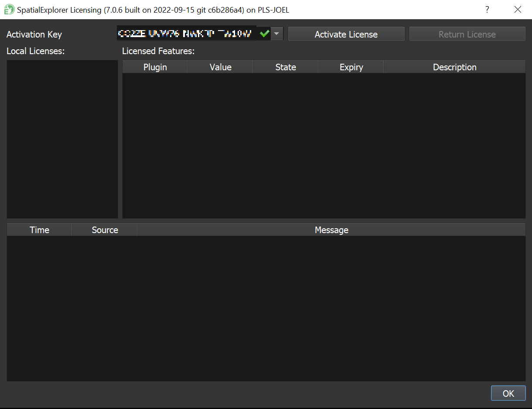532x409 pixels.
Task: Sort by the Description column header
Action: coord(454,67)
